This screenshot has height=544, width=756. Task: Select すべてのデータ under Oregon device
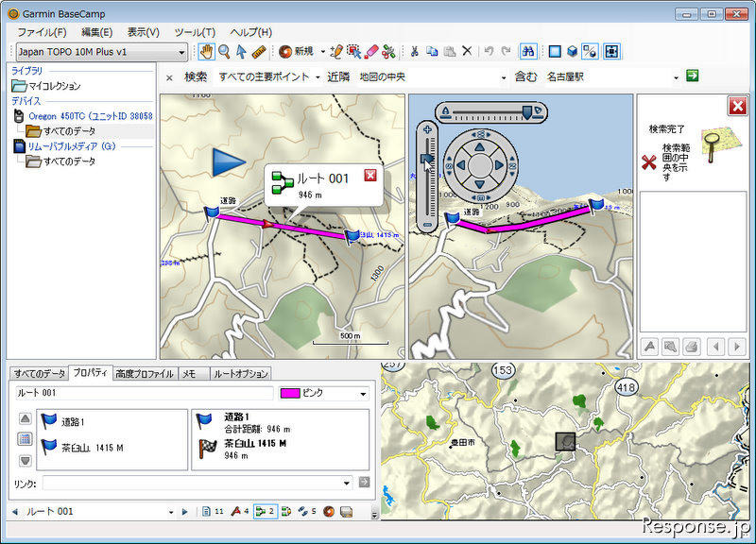coord(60,131)
